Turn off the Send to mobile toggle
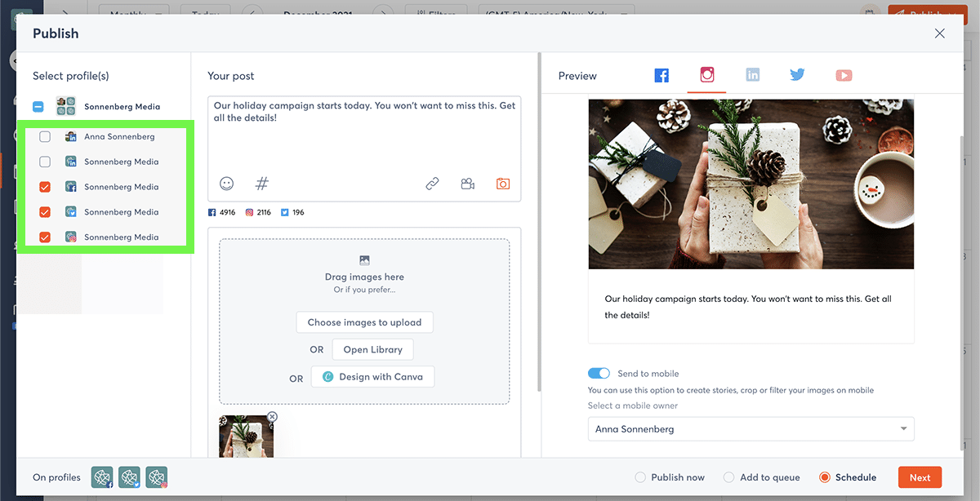 point(599,374)
